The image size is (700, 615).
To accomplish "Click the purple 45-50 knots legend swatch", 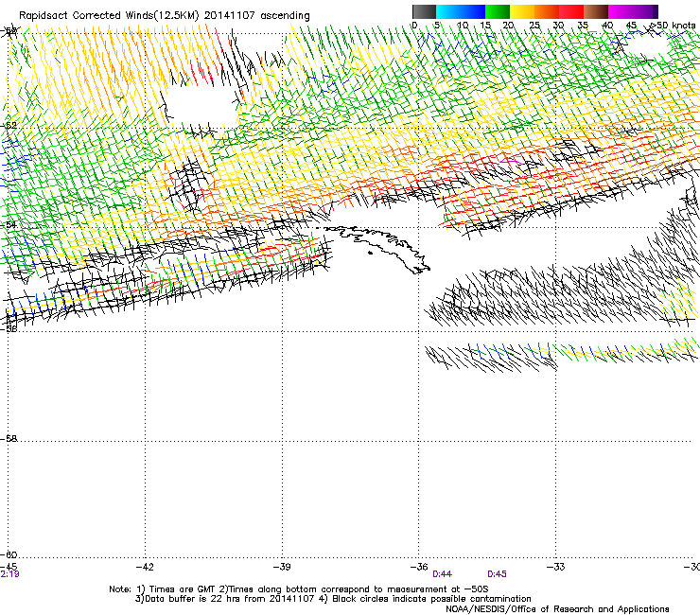I will click(645, 11).
